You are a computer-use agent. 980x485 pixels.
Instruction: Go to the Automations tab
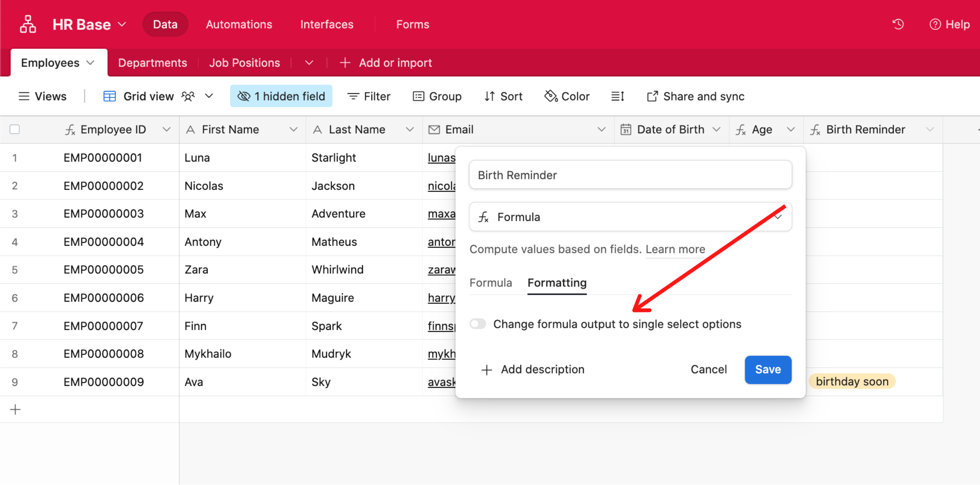pyautogui.click(x=239, y=24)
